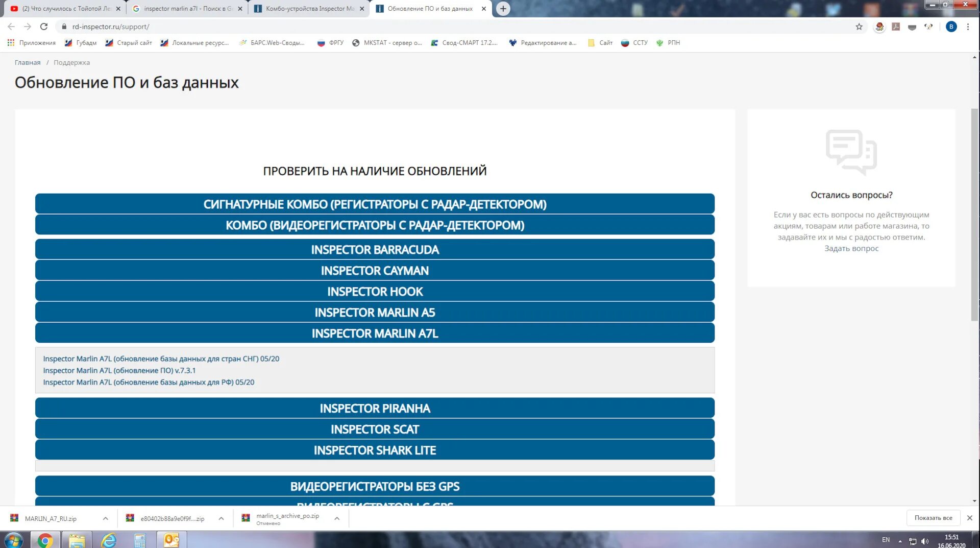Viewport: 980px width, 548px height.
Task: Open Сайт folder bookmark
Action: [600, 43]
